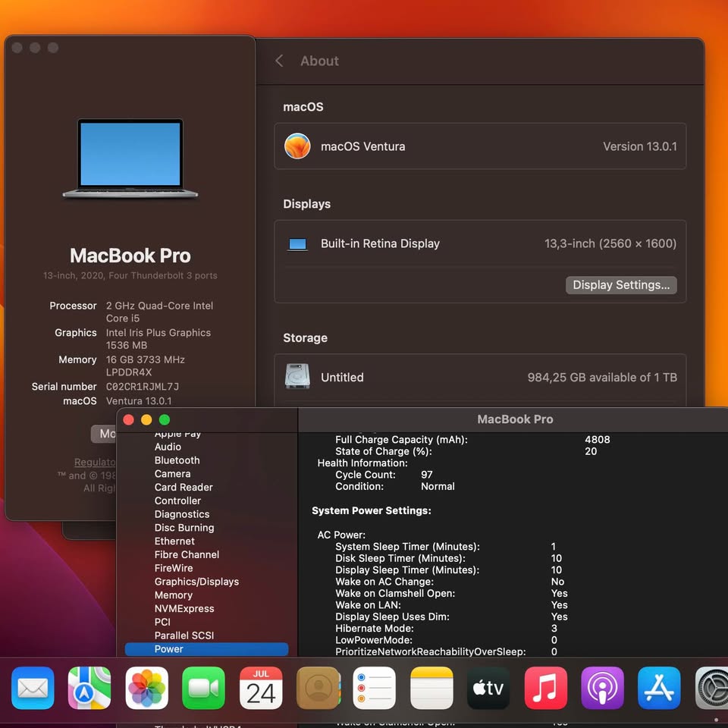Open the Music app in Dock
The height and width of the screenshot is (728, 728).
coord(545,688)
